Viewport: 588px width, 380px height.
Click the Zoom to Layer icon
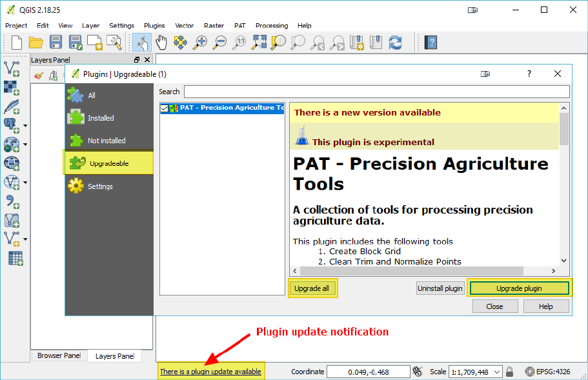tap(298, 43)
